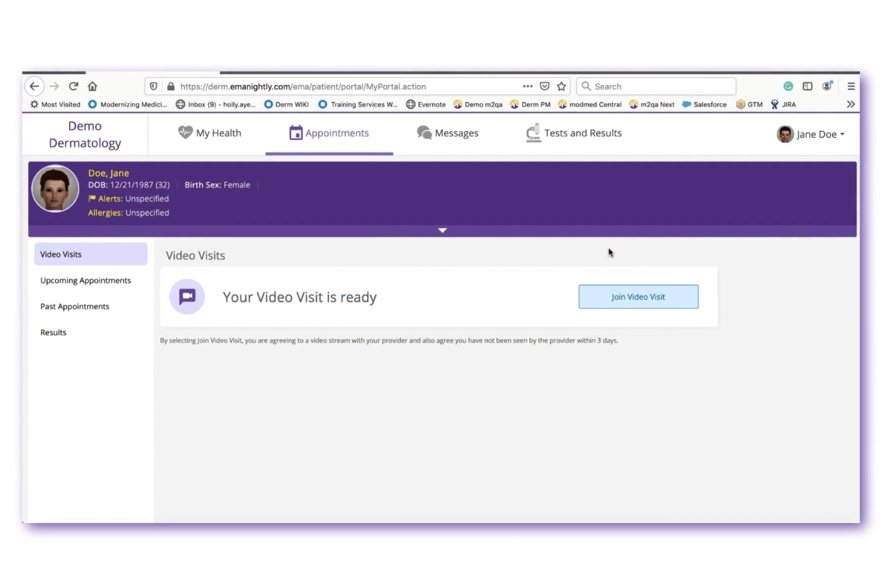
Task: Open the Messages tab
Action: point(448,133)
